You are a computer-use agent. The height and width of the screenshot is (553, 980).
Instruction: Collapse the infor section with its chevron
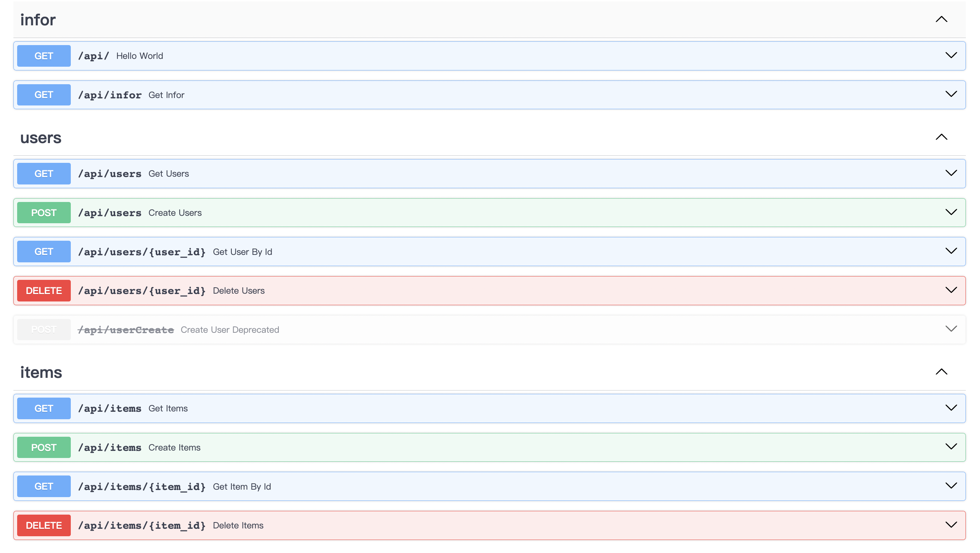[941, 19]
